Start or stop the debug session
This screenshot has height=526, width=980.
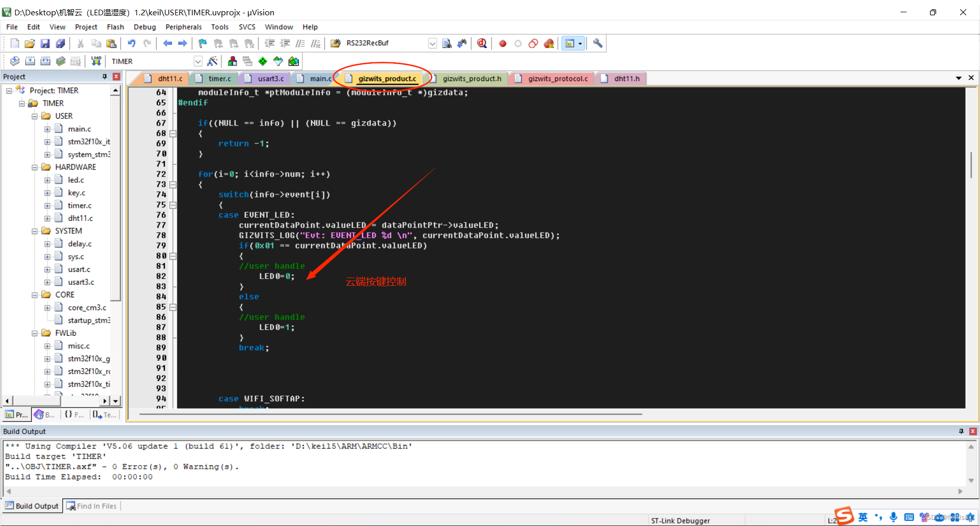[x=482, y=43]
